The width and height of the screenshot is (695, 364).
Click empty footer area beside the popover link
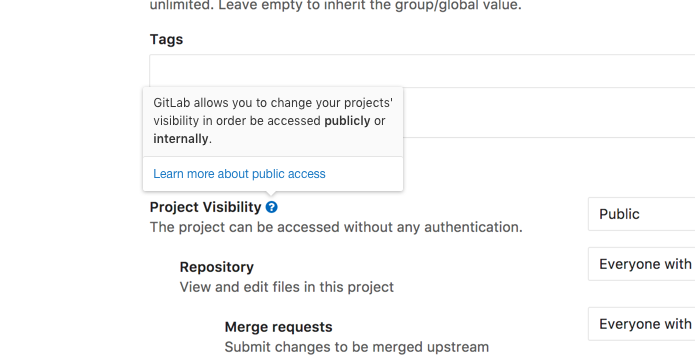(363, 174)
